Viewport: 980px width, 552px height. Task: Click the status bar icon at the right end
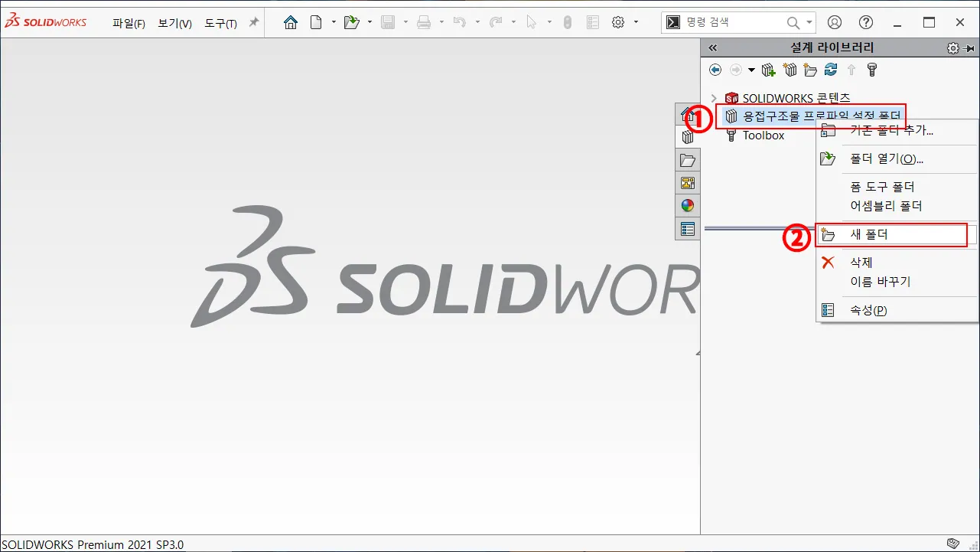(x=952, y=543)
